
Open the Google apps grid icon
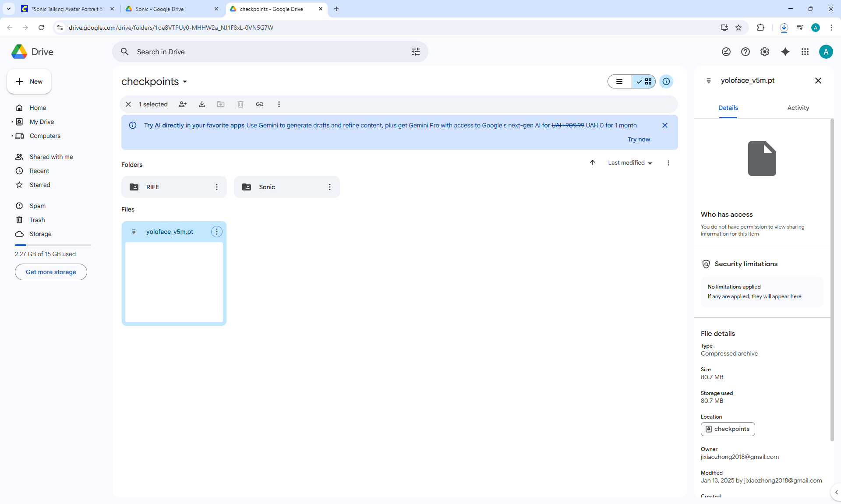pyautogui.click(x=805, y=52)
